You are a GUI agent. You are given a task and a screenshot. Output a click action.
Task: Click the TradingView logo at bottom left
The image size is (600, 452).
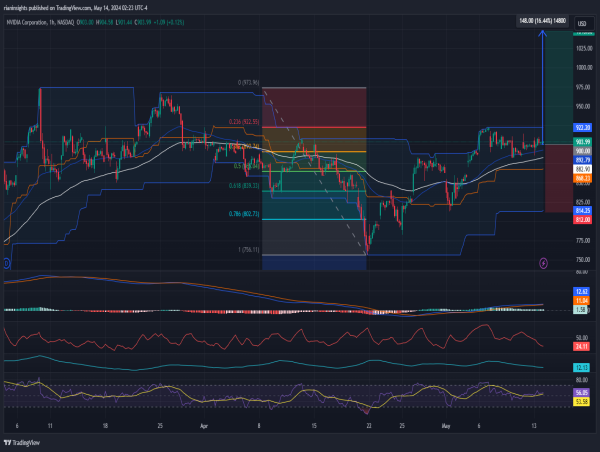(22, 443)
